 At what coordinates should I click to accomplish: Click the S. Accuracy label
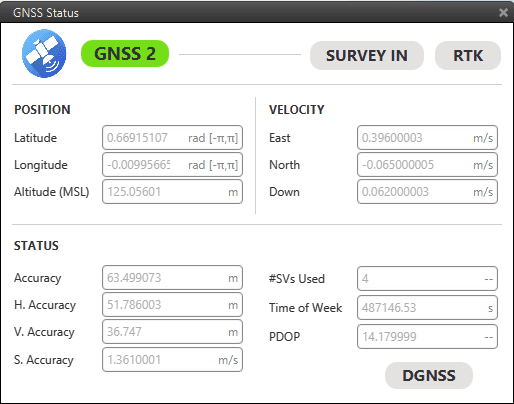click(44, 360)
